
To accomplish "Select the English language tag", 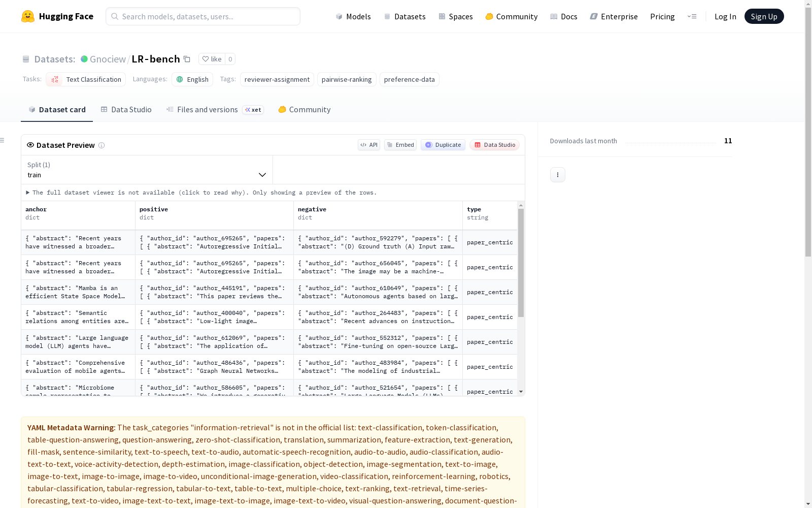I will click(192, 79).
